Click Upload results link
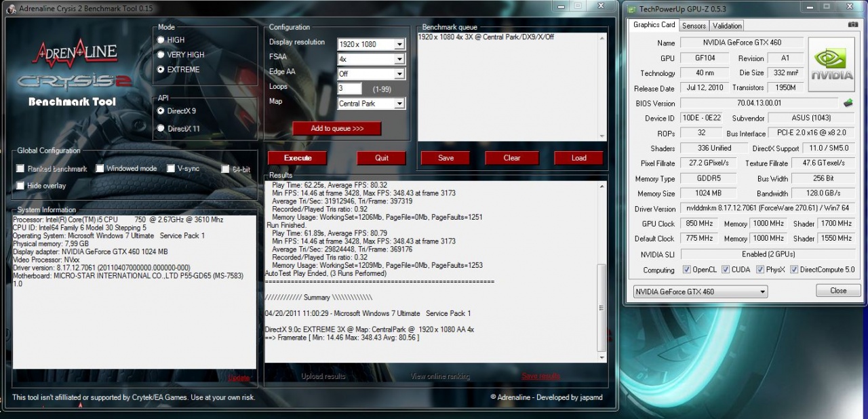Viewport: 868px width, 419px height. 323,376
